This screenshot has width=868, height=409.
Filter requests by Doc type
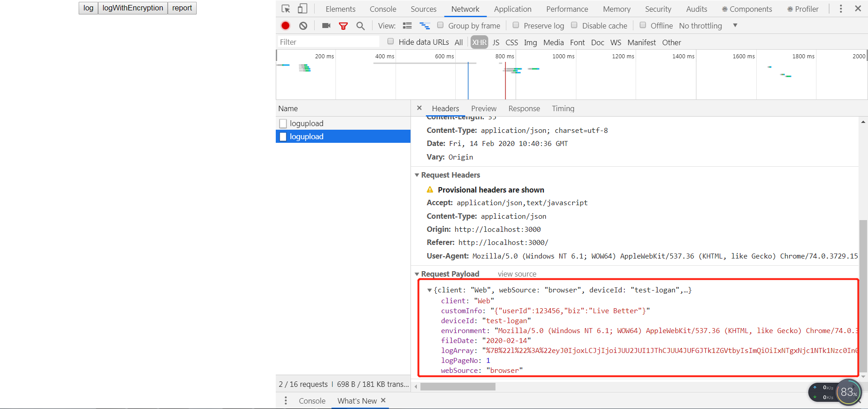click(597, 42)
